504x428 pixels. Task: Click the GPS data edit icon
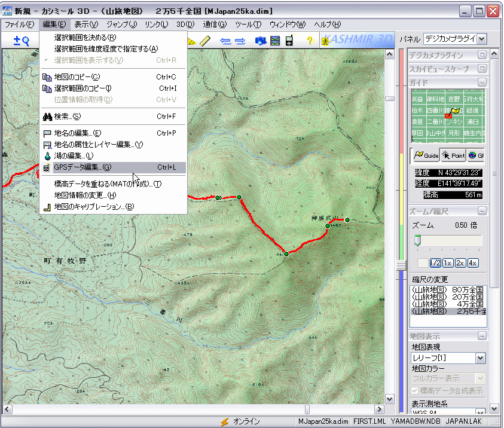pos(47,167)
